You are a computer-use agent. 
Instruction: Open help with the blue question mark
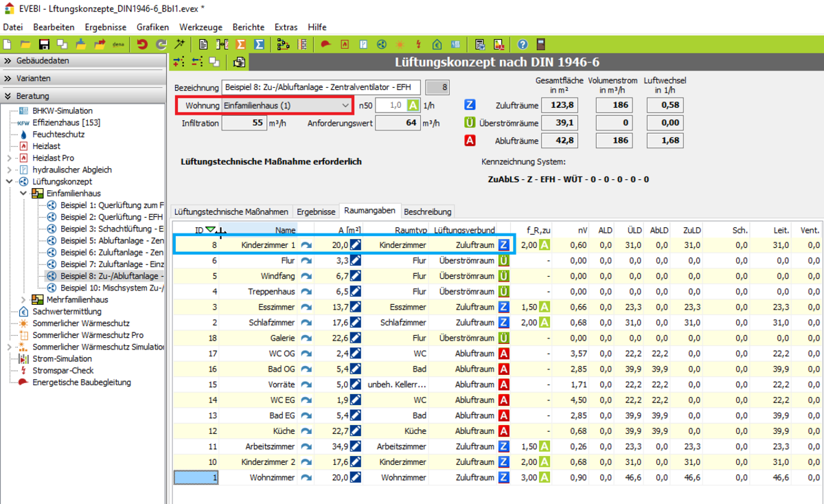pos(523,44)
